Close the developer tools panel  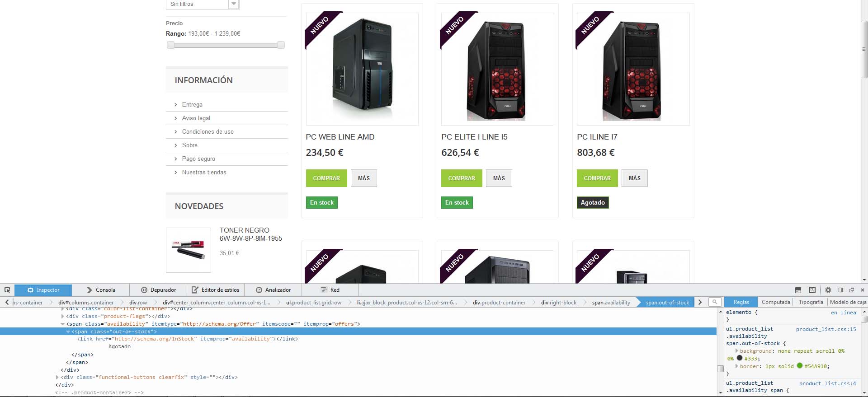click(x=863, y=290)
